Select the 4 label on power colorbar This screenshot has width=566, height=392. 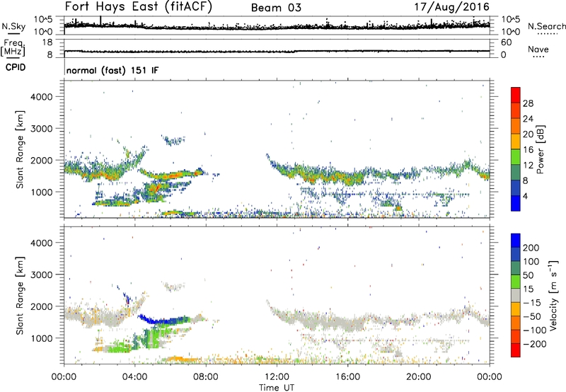[x=526, y=196]
